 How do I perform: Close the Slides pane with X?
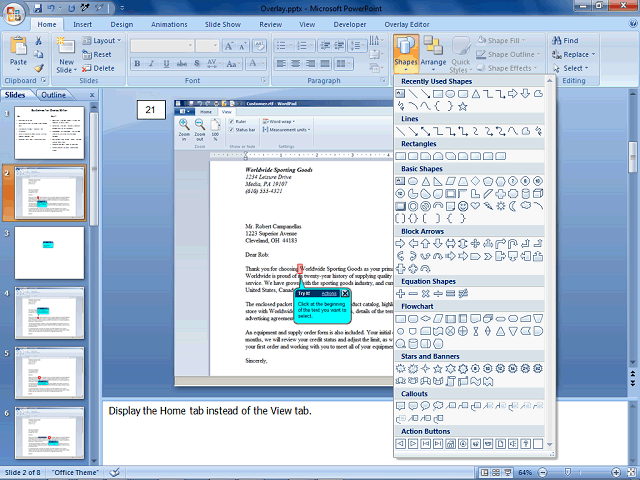[92, 95]
